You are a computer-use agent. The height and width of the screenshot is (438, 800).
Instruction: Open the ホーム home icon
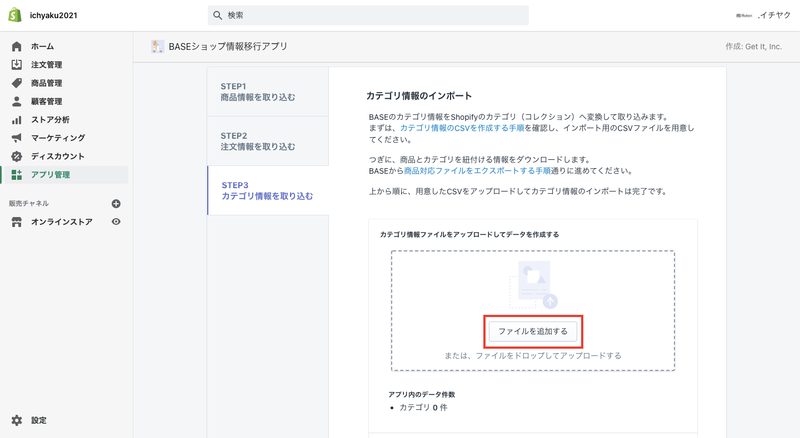tap(16, 46)
